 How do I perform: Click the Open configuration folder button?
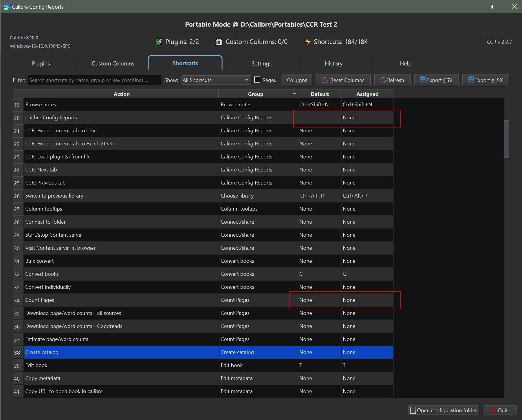(444, 410)
